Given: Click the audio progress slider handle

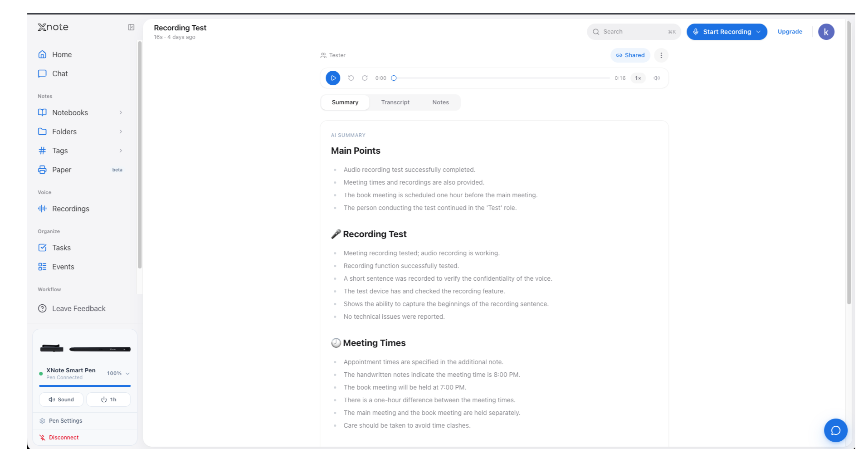Looking at the screenshot, I should click(394, 78).
